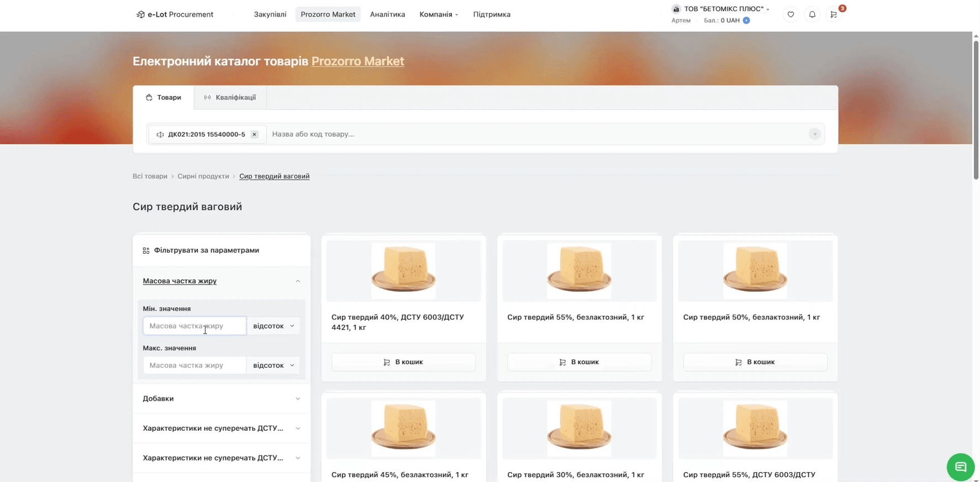Screen dimensions: 980x482
Task: Add Сир твердий 55% безлактозний to cart
Action: [x=579, y=362]
